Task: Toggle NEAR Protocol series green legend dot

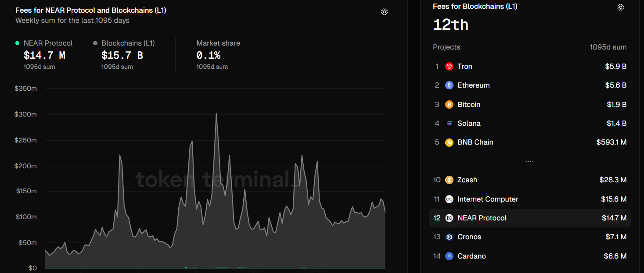Action: pyautogui.click(x=18, y=43)
